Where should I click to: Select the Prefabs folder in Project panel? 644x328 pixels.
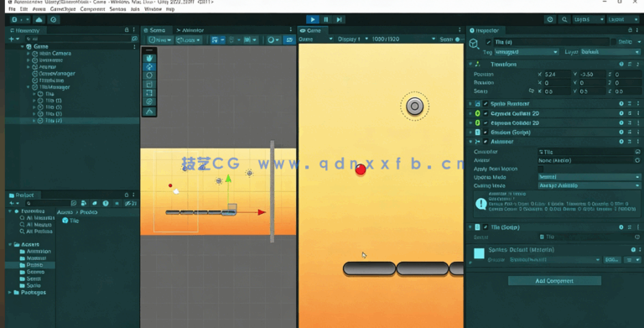pyautogui.click(x=31, y=265)
